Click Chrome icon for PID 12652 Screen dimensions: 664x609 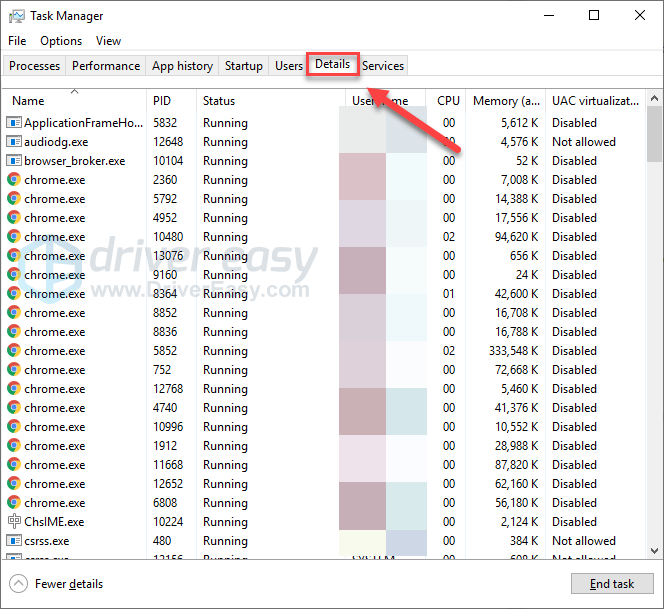coord(14,484)
